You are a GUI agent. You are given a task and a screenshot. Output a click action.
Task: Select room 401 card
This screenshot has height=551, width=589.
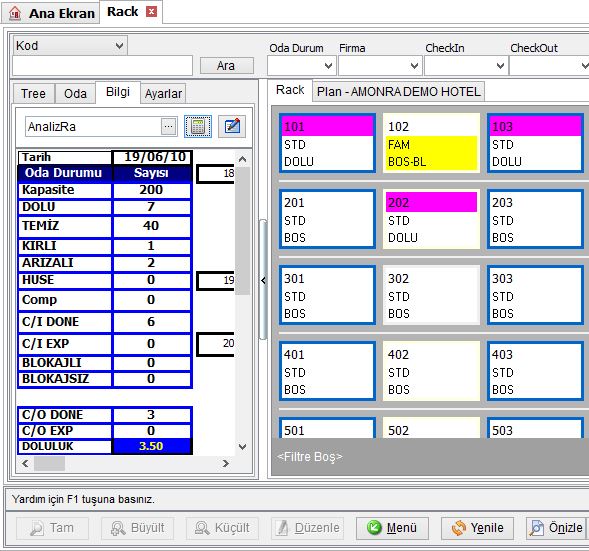tap(327, 371)
